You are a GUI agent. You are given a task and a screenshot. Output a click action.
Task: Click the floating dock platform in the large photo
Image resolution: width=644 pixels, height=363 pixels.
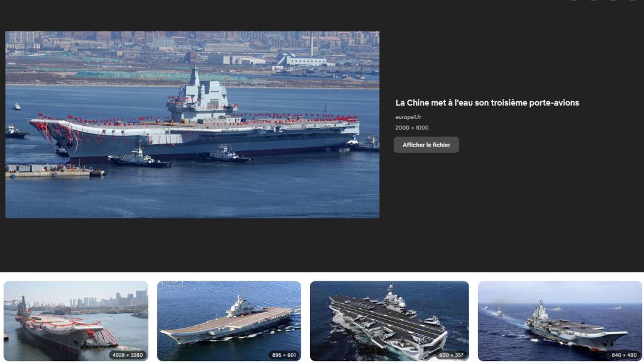point(53,170)
